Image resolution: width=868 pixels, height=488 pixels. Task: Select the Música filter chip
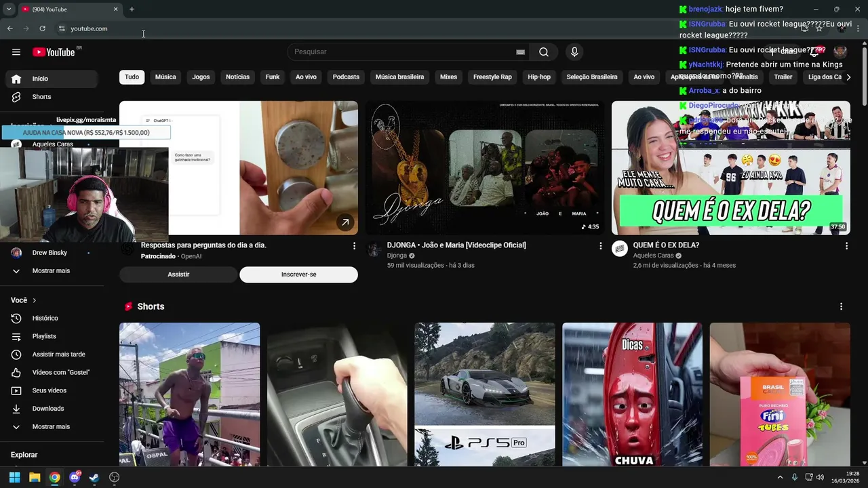(165, 77)
